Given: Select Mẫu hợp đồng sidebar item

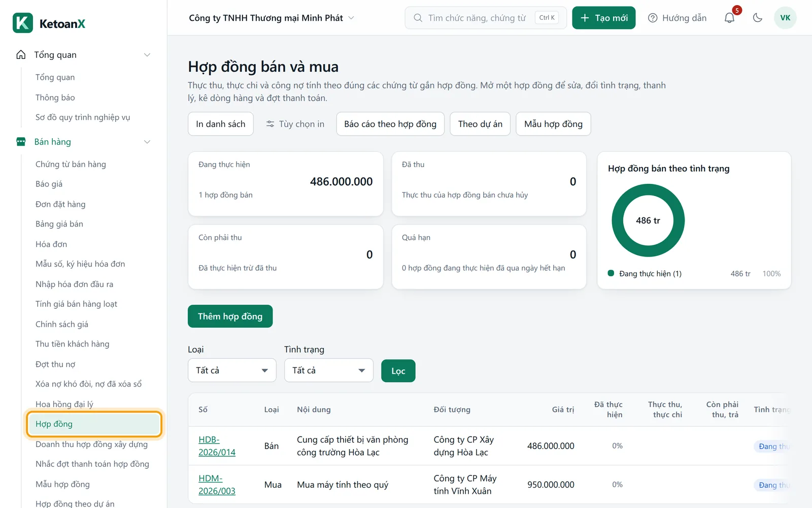Looking at the screenshot, I should click(62, 484).
